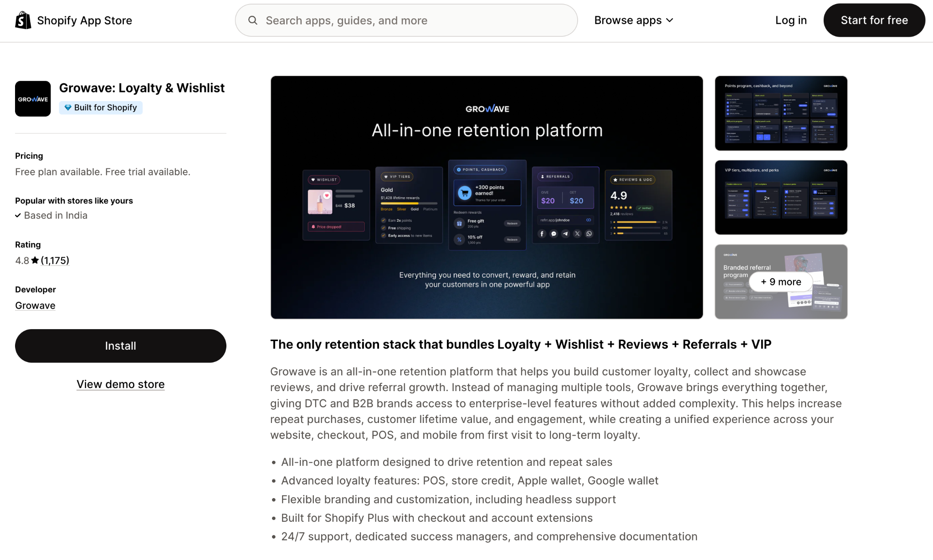Click the All-in-one platform designed bullet
Screen dimensions: 933x560
[x=446, y=462]
